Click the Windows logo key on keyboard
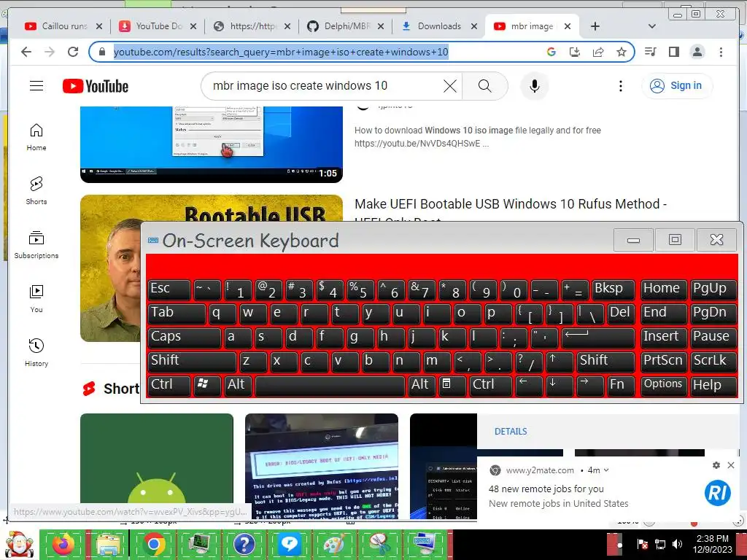The image size is (747, 560). tap(207, 386)
